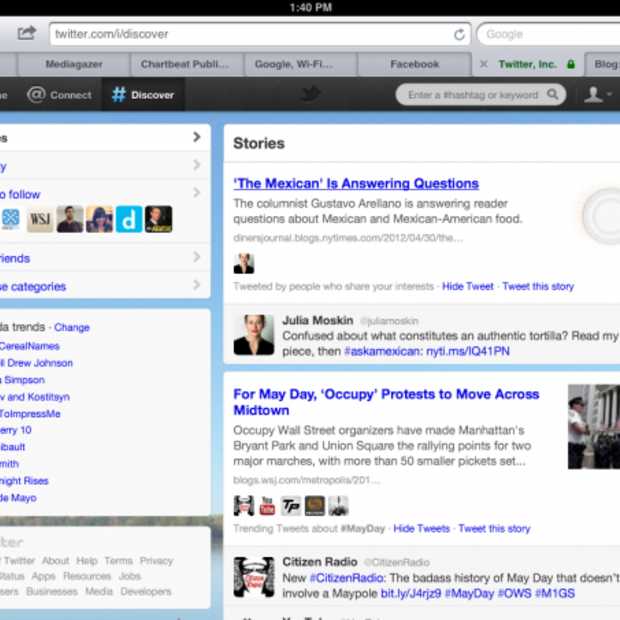Open the CerealNames trend

pos(30,346)
